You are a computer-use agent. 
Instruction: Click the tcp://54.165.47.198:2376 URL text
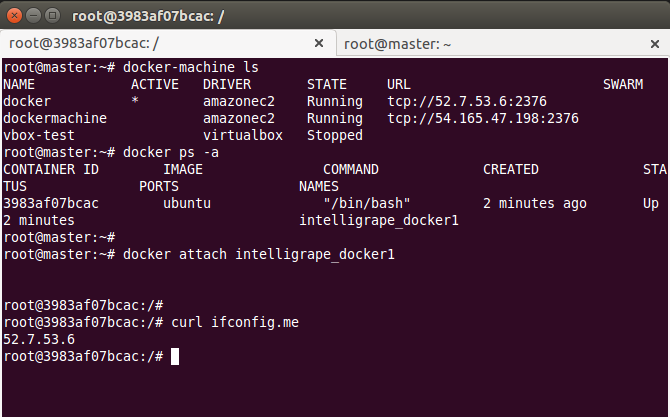tap(483, 118)
